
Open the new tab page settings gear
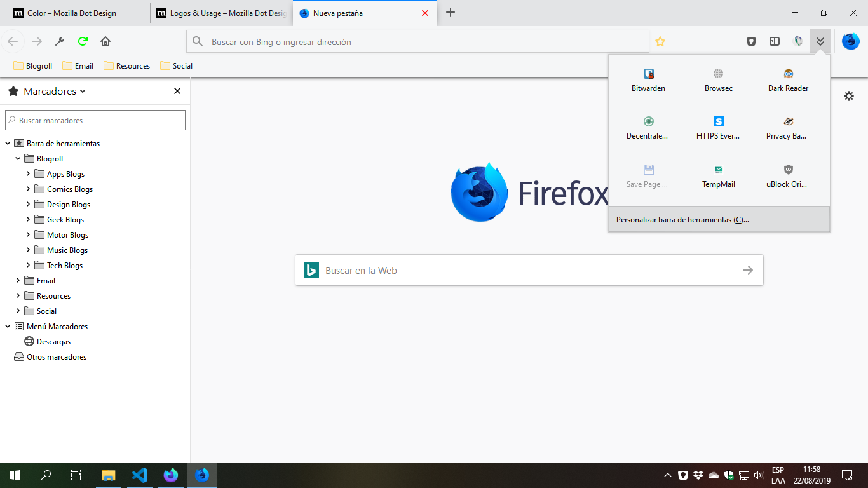[x=849, y=96]
